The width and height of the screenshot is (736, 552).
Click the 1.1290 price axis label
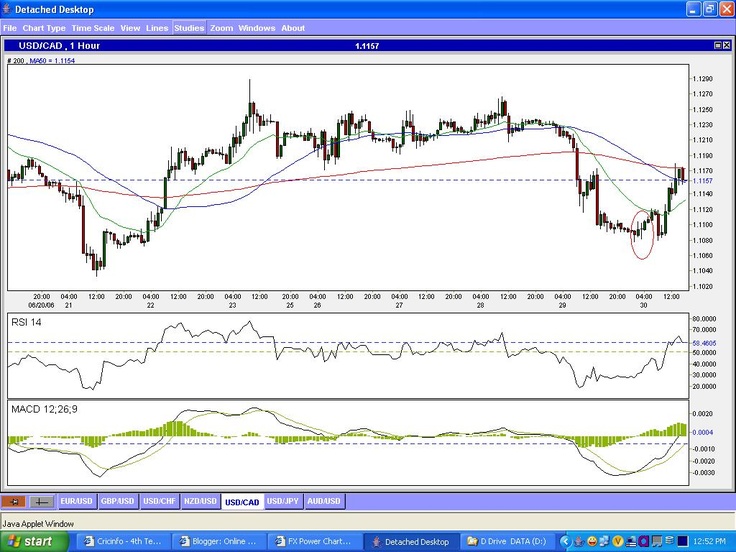point(703,79)
